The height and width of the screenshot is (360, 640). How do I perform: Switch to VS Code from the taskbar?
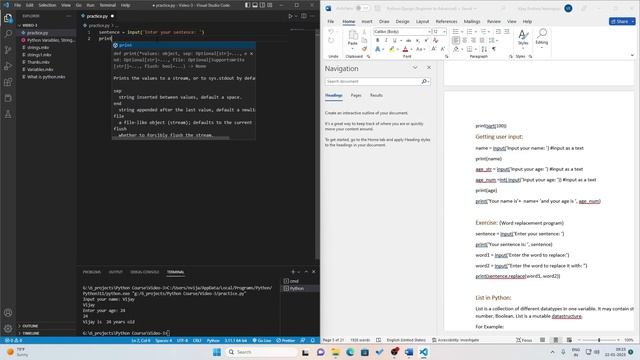click(424, 352)
